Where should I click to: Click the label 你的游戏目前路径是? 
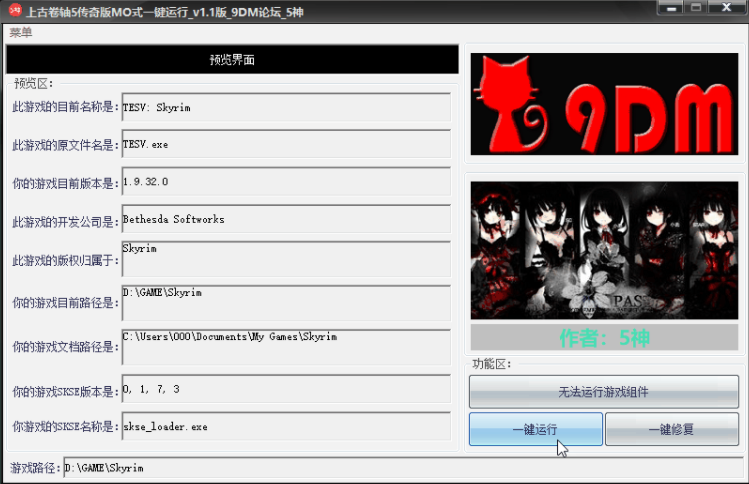click(x=65, y=303)
